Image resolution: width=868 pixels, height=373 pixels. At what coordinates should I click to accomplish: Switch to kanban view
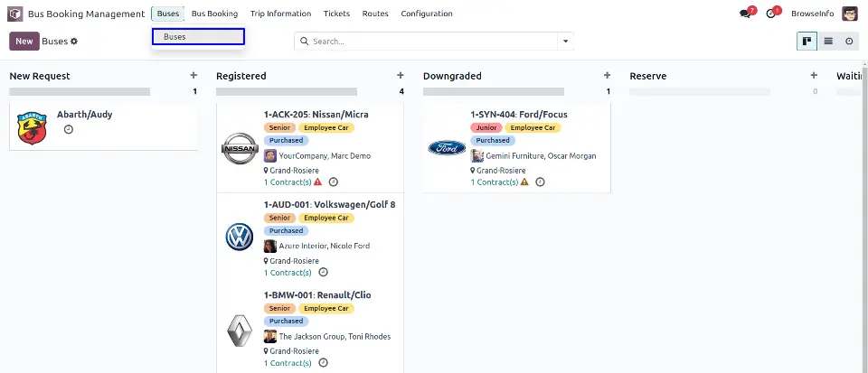(807, 42)
